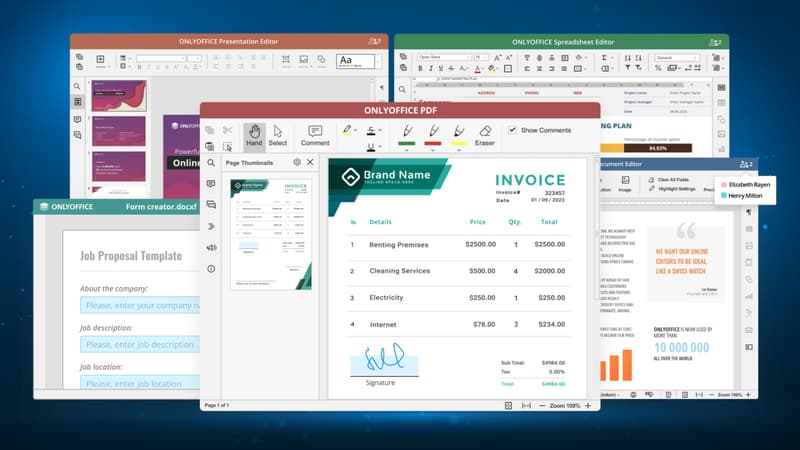Open thumbnails settings gear icon
800x450 pixels.
[x=297, y=162]
